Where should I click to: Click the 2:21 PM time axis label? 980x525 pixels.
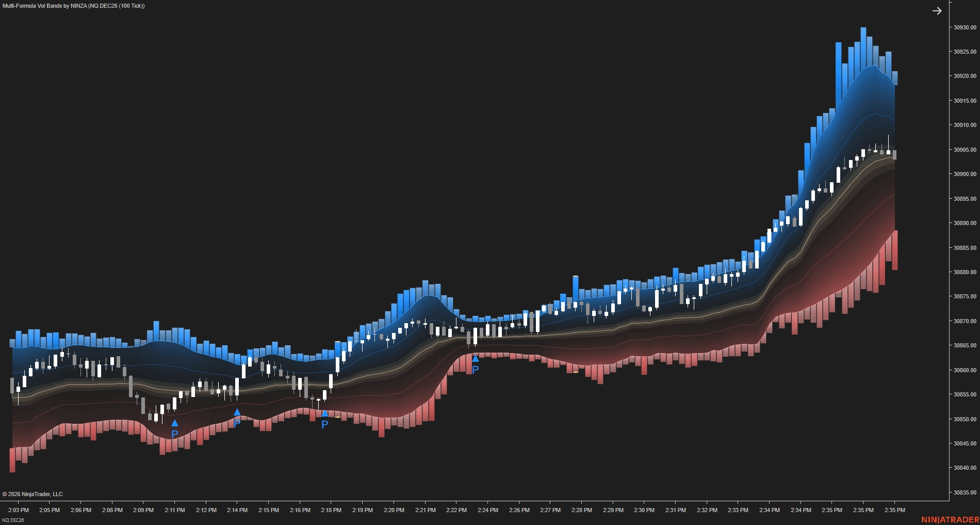[426, 510]
